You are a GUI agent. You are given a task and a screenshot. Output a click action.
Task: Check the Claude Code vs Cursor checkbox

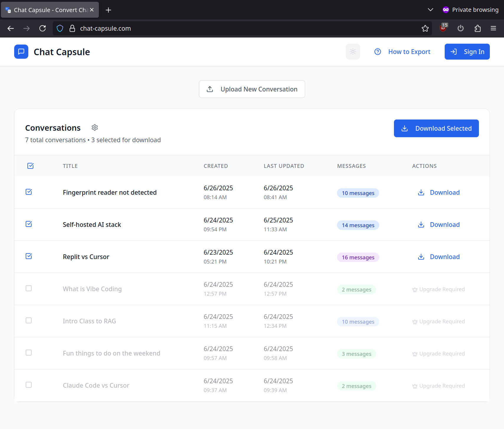tap(29, 385)
